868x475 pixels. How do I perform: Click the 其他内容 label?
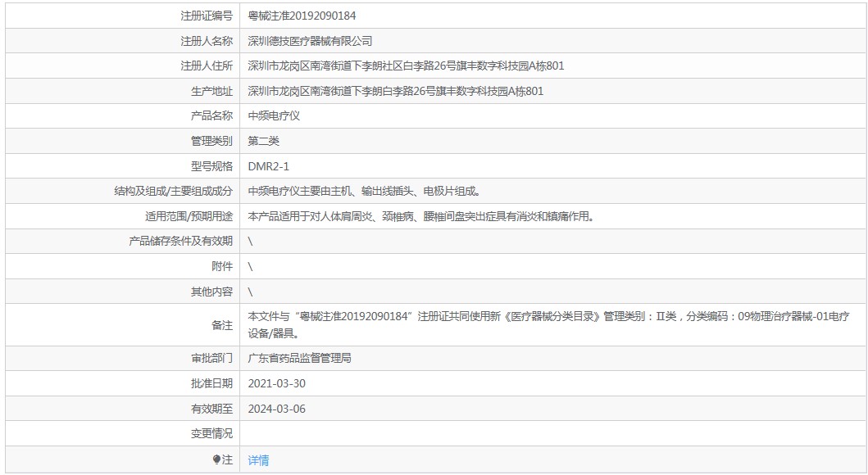pos(212,292)
